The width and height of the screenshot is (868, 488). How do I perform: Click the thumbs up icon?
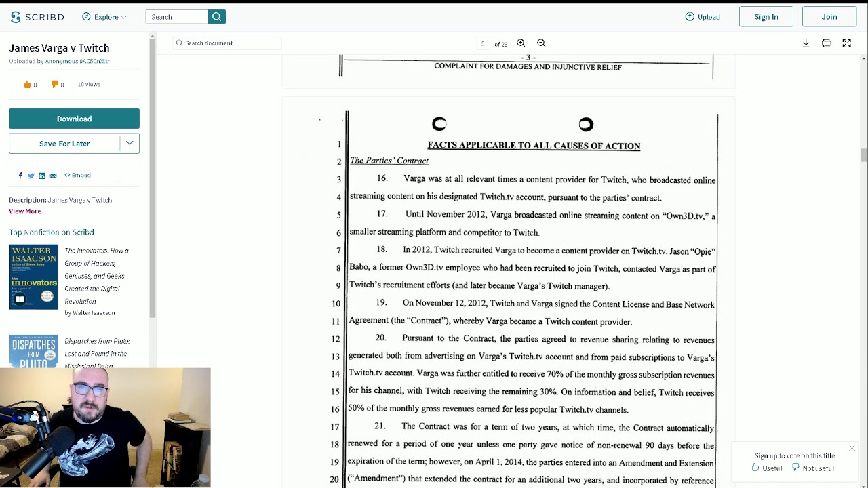point(28,85)
